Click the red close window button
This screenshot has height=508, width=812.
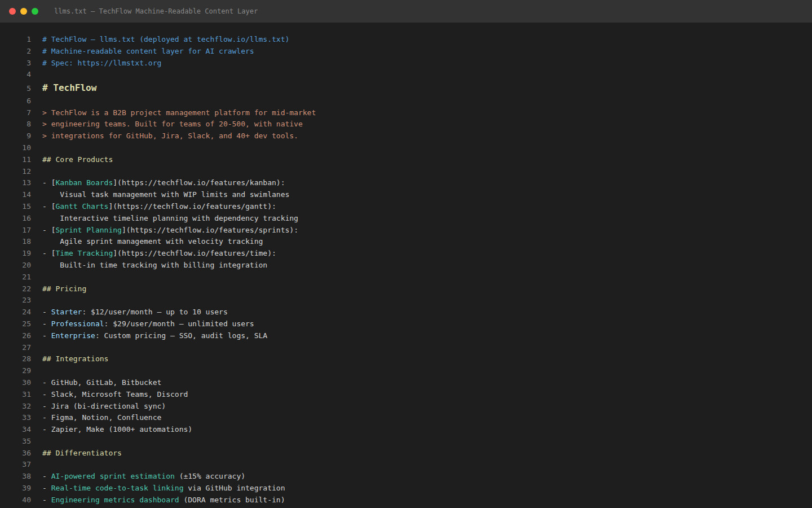point(12,11)
